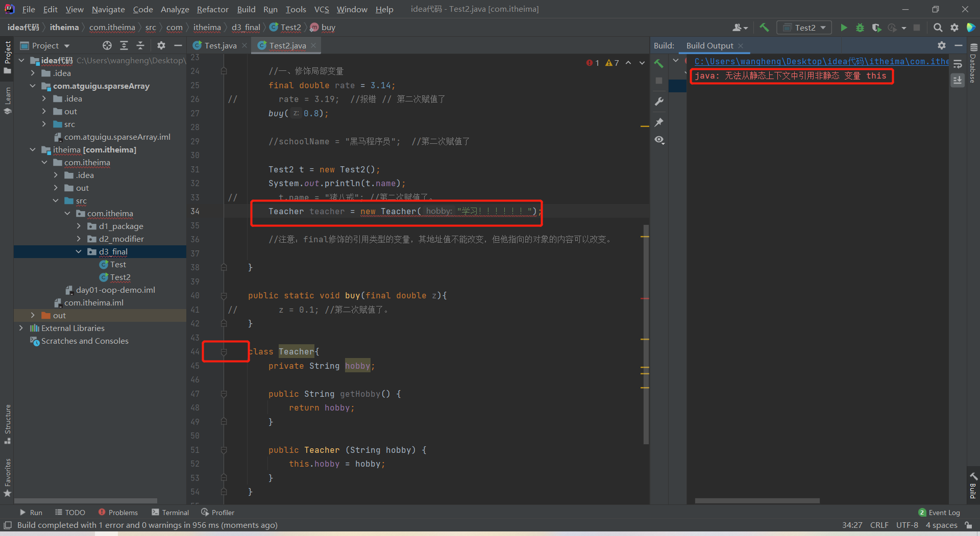Switch to the Test.java editor tab
Viewport: 980px width, 536px height.
[220, 45]
